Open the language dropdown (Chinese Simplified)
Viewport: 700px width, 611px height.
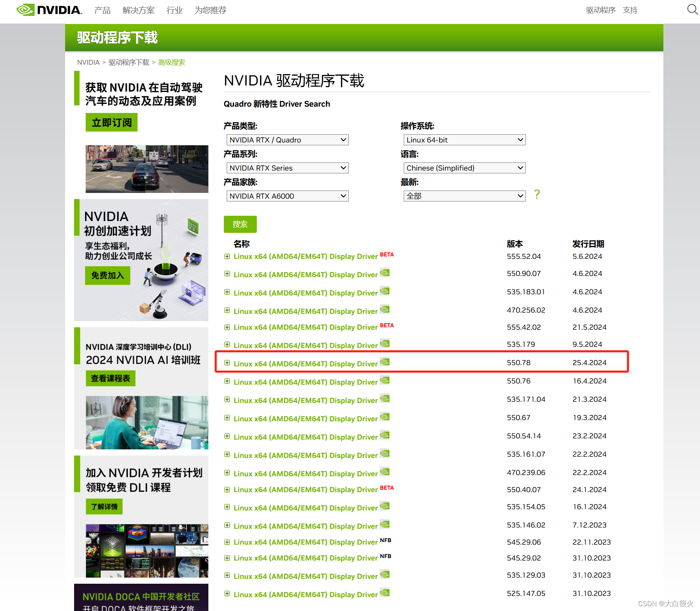click(x=464, y=168)
